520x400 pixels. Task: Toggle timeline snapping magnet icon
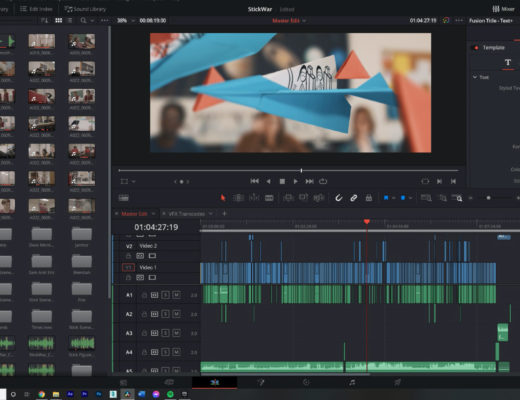[338, 198]
